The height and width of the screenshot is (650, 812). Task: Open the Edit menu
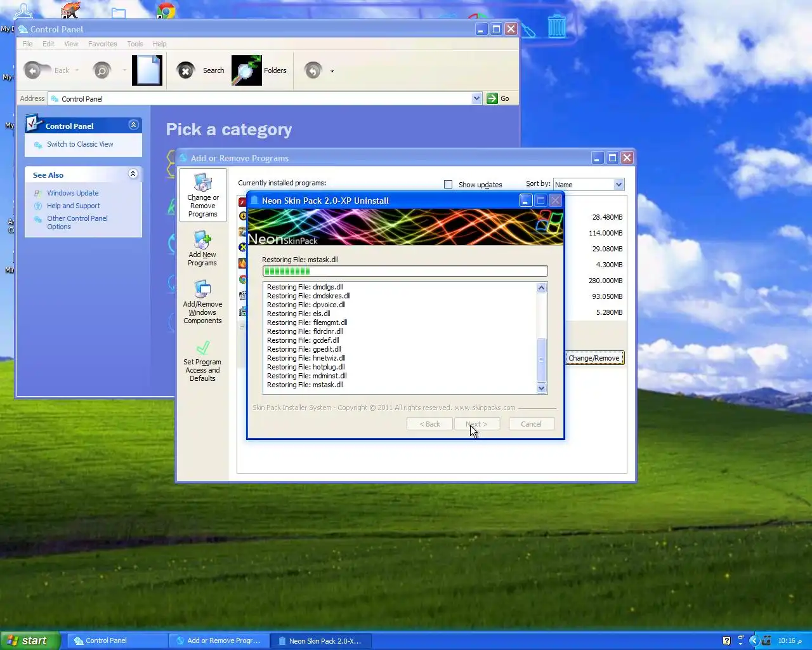point(48,44)
